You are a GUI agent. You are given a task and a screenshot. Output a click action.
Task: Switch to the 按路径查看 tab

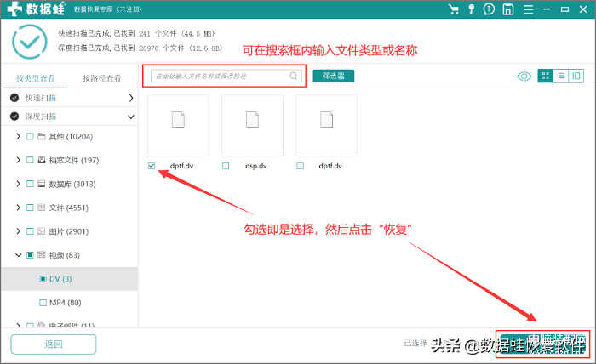coord(101,78)
